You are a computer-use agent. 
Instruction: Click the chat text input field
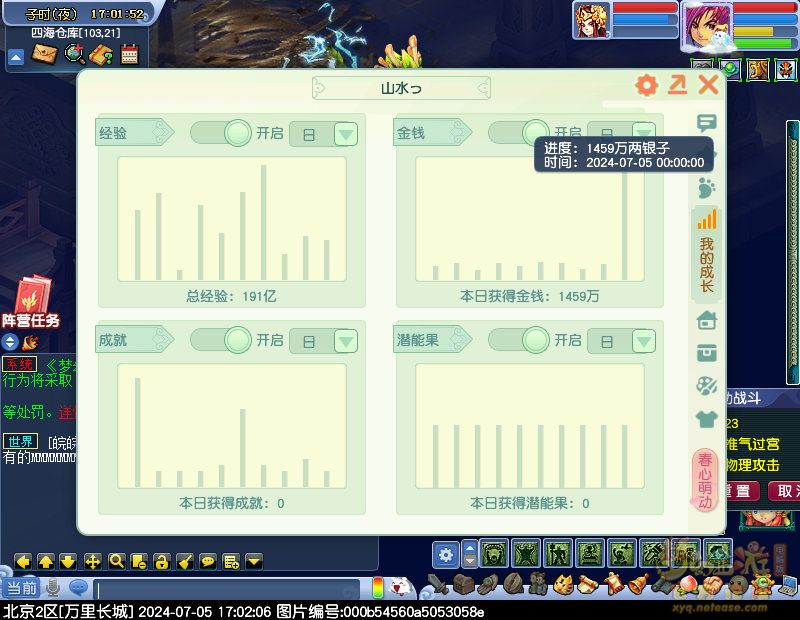coord(230,589)
